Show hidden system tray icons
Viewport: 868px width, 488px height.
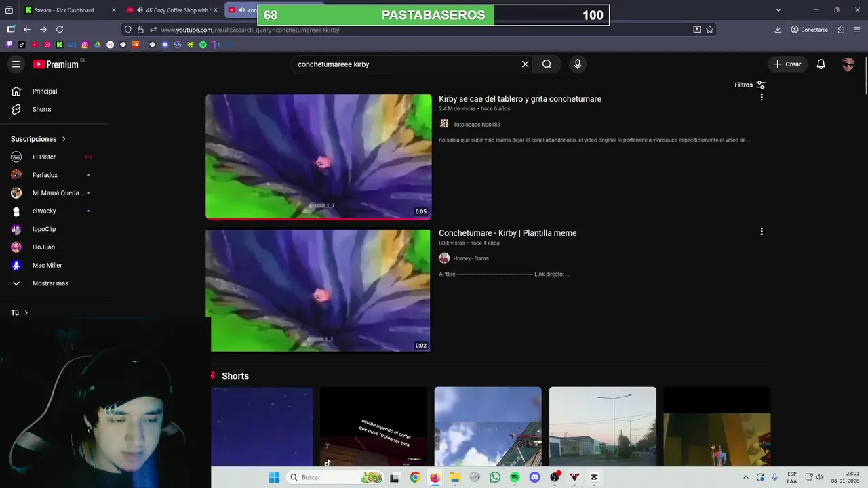click(745, 477)
